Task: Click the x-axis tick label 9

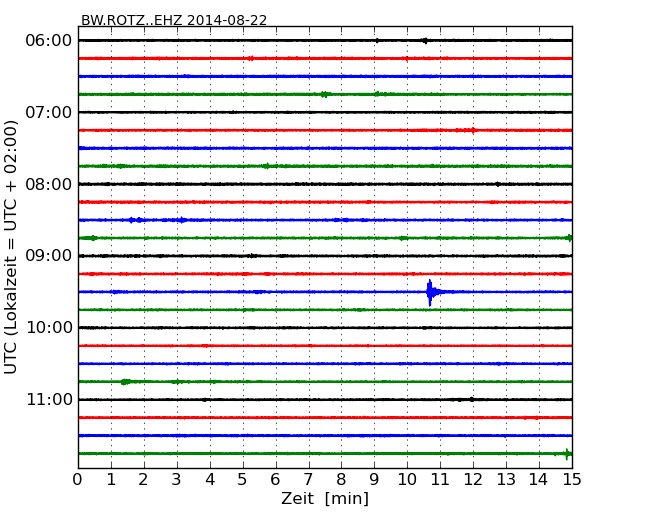Action: (374, 480)
